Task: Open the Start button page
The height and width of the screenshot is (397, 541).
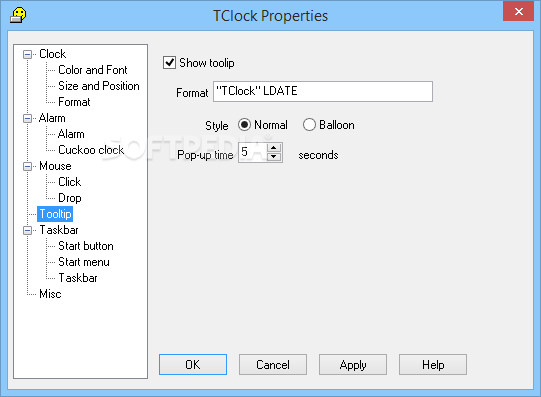Action: coord(86,246)
